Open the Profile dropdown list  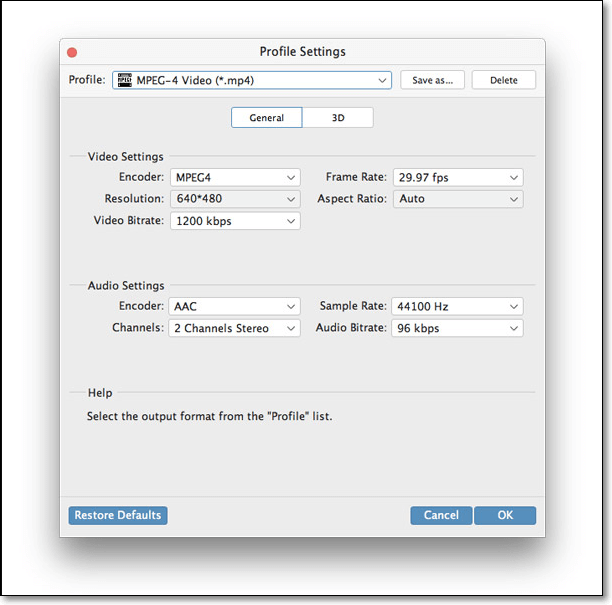click(x=251, y=80)
